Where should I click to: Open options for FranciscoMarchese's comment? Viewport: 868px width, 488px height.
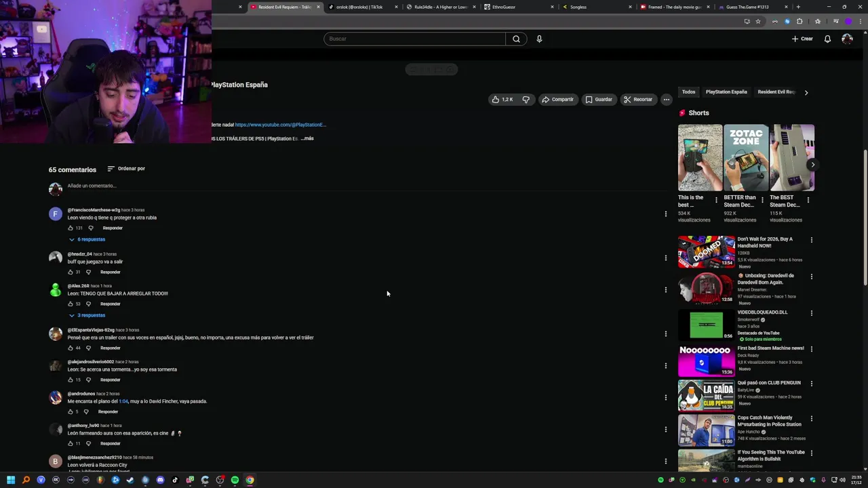coord(665,214)
